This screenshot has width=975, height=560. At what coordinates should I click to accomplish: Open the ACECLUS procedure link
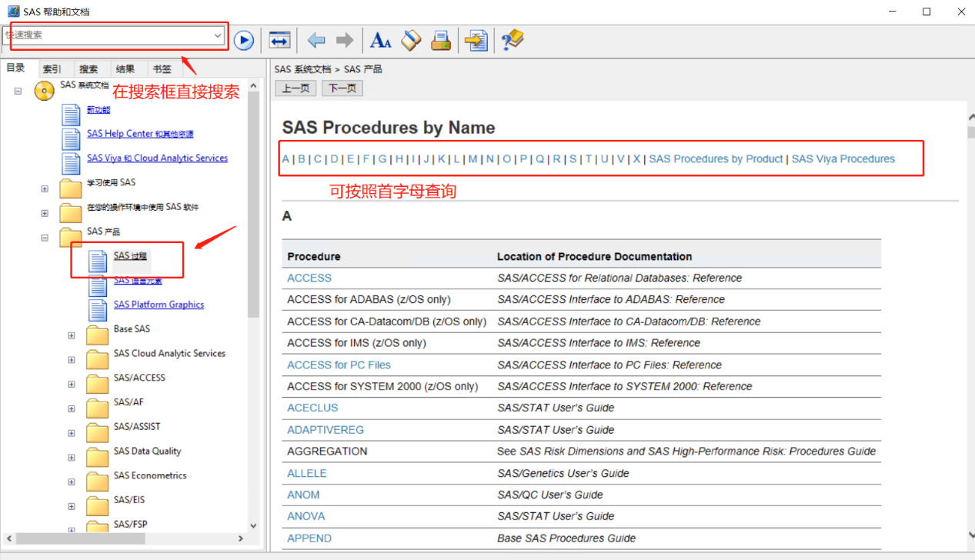[312, 408]
